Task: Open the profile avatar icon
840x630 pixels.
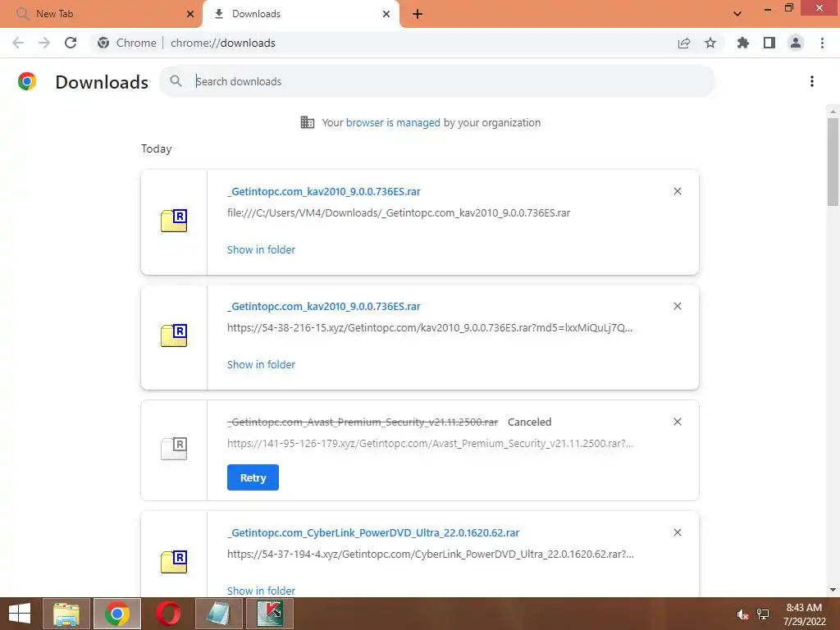Action: pos(796,43)
